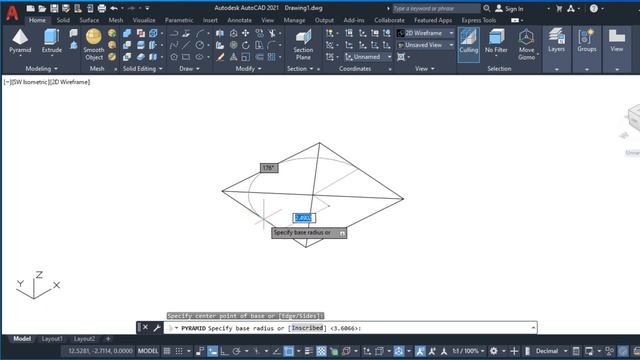The height and width of the screenshot is (360, 640).
Task: Click the Rotate tool in Modify panel
Action: click(x=245, y=45)
